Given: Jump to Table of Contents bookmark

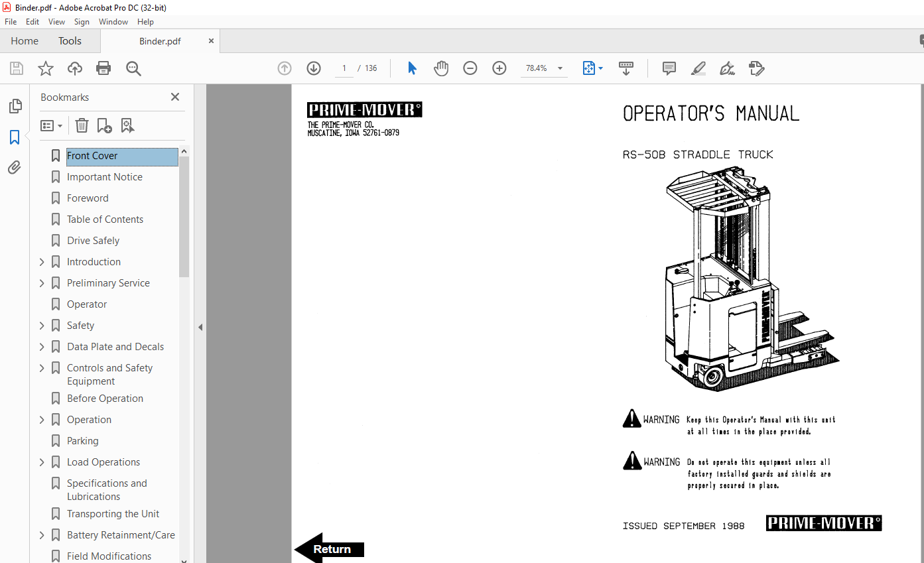Looking at the screenshot, I should [105, 219].
